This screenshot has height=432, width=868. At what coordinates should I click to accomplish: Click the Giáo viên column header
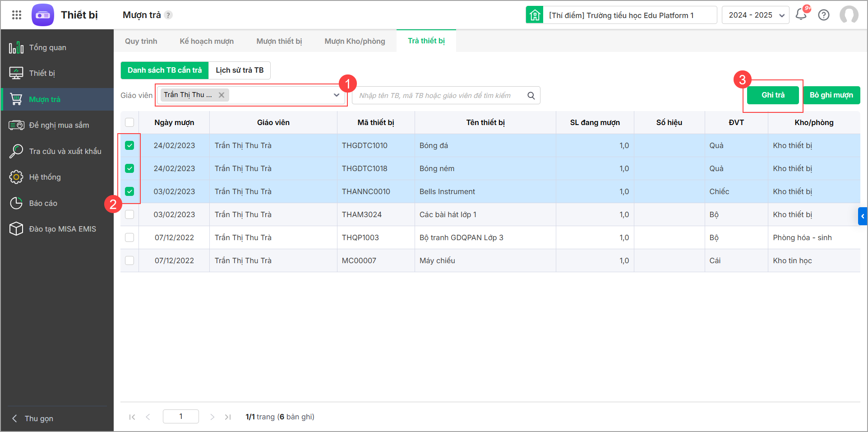[273, 122]
